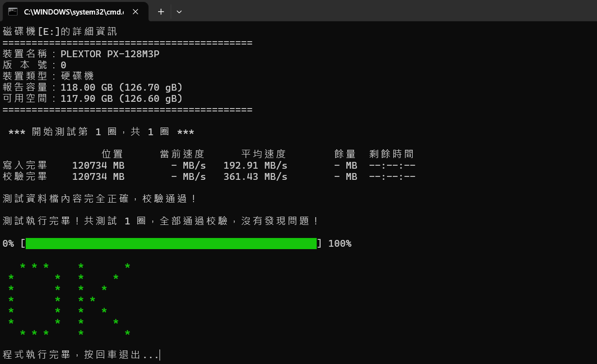Click the 開始測試第 1 圈 line
597x364 pixels.
[x=101, y=132]
